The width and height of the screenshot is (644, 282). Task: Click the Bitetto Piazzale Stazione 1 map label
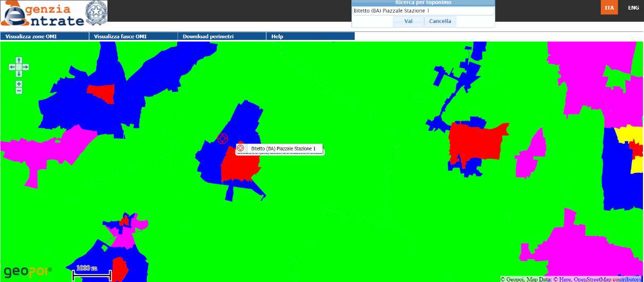pos(283,148)
